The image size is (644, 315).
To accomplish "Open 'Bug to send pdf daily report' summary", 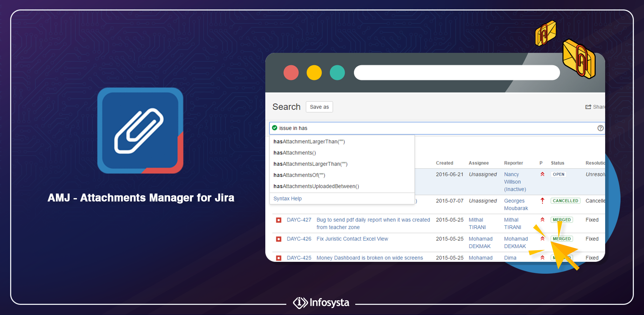I will click(373, 223).
